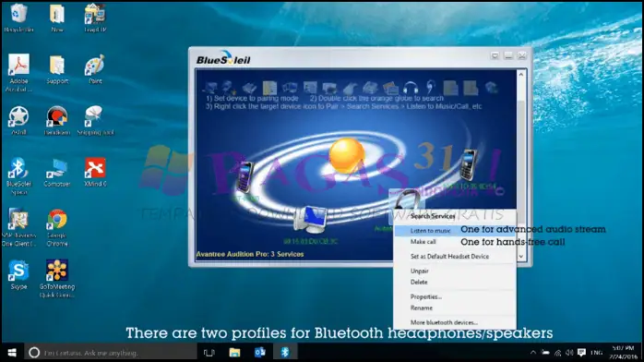Open File Explorer from the taskbar
This screenshot has width=644, height=362.
click(234, 353)
